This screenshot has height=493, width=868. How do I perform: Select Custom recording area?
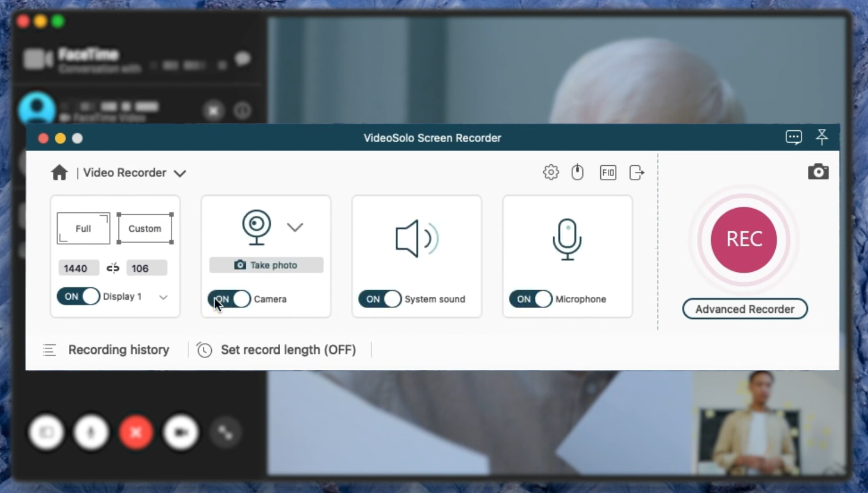coord(145,228)
